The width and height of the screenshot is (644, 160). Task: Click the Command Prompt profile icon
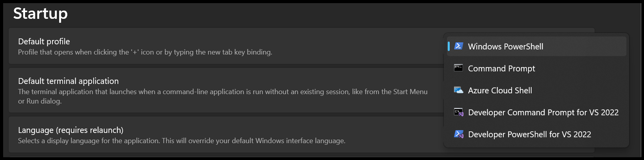point(458,68)
